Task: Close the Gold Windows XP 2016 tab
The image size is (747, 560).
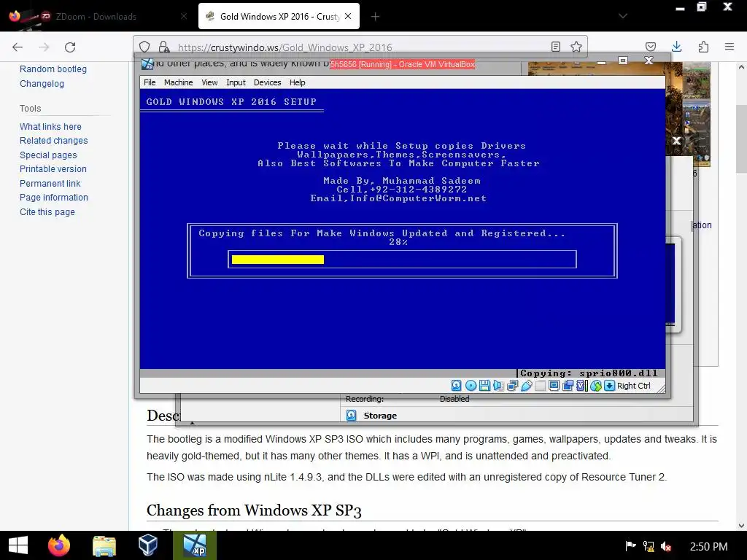Action: point(348,16)
